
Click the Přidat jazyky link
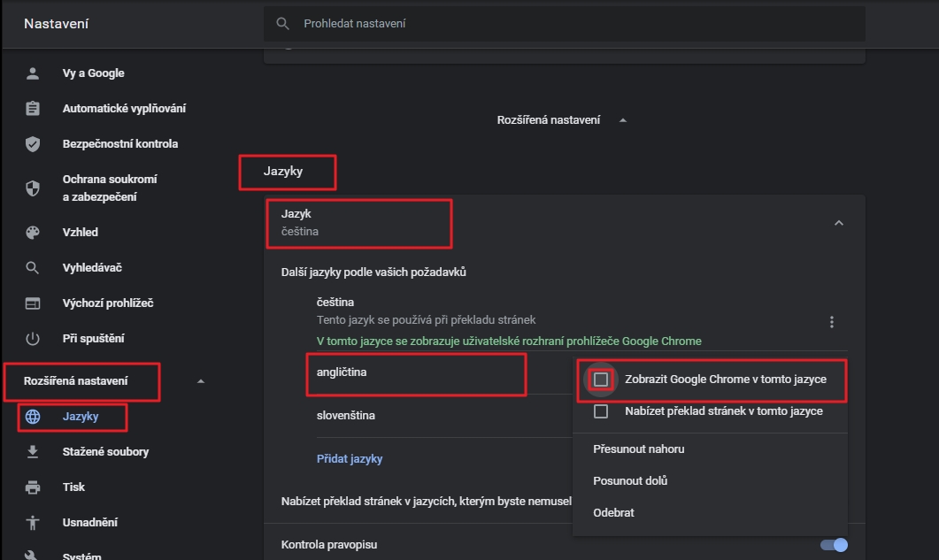(350, 459)
